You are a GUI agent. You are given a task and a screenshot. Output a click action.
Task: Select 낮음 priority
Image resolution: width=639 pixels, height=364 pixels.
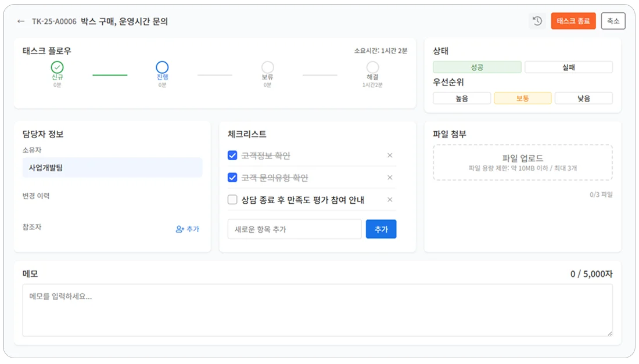click(x=583, y=98)
